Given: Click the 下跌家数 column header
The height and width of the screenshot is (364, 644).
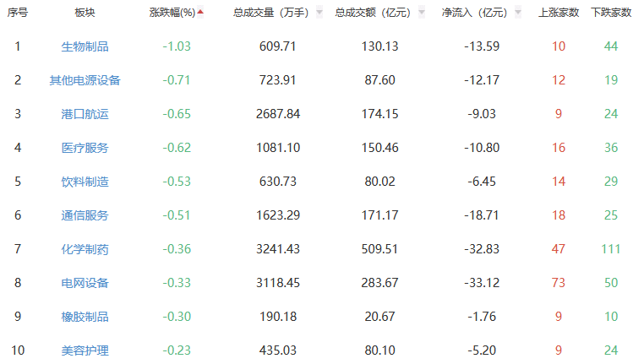Looking at the screenshot, I should coord(611,14).
